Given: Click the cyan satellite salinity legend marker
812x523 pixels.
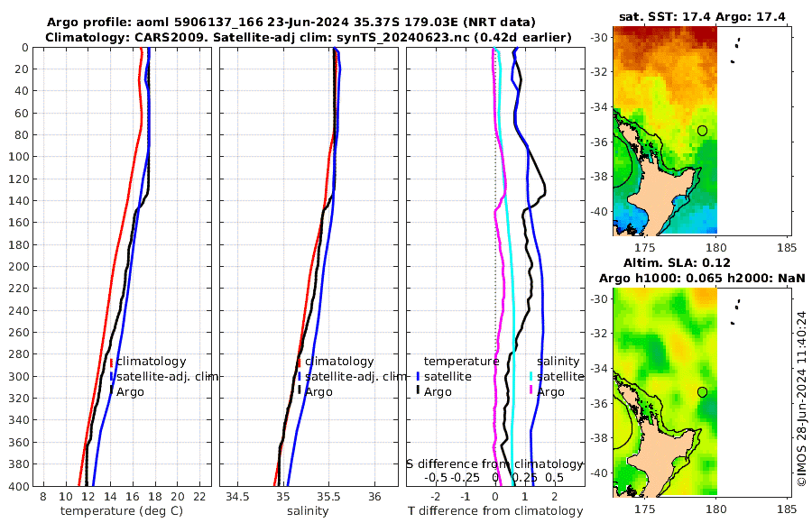Looking at the screenshot, I should pos(531,377).
